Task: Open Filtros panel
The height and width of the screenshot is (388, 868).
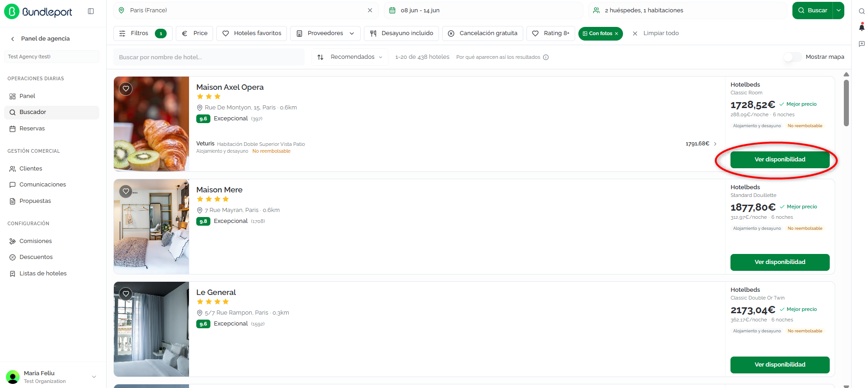Action: (143, 33)
